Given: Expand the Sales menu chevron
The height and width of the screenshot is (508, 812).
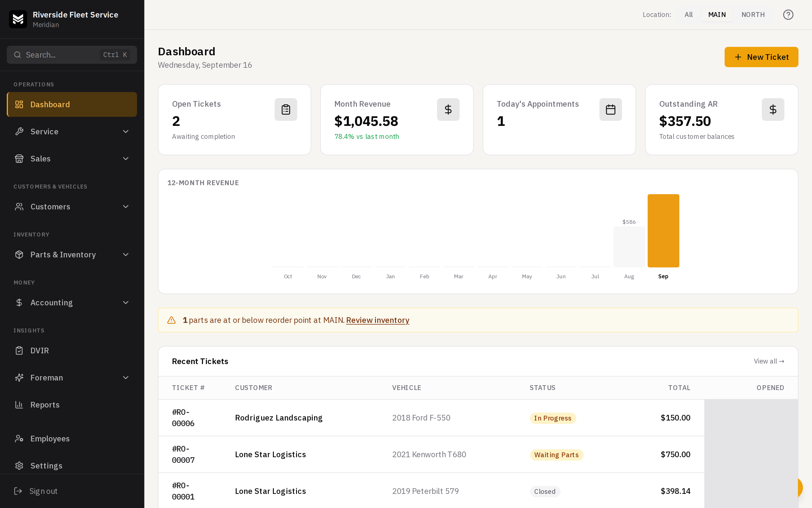Looking at the screenshot, I should click(x=126, y=159).
